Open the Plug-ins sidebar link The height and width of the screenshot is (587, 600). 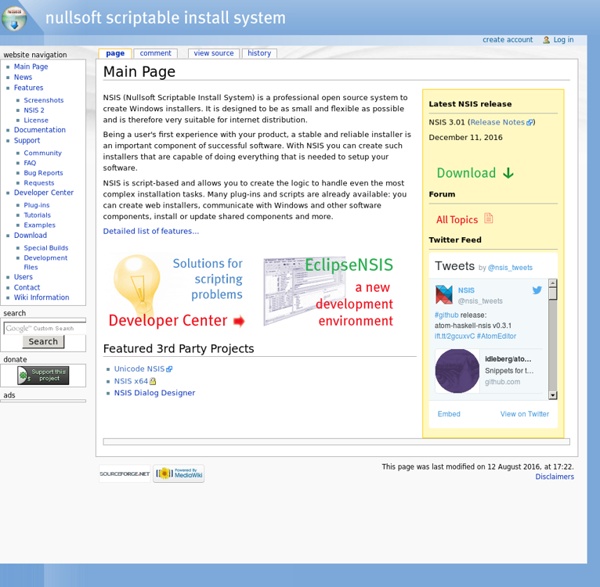pyautogui.click(x=37, y=205)
